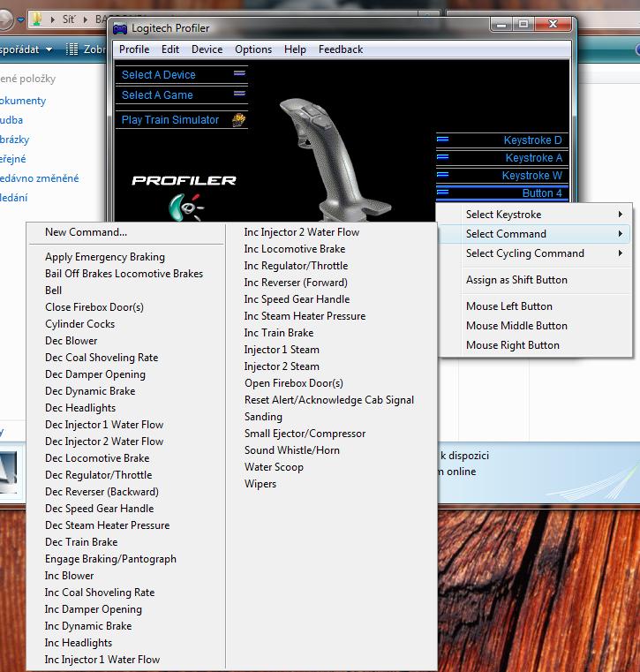Click the Select A Game menu icon
Viewport: 640px width, 672px height.
(x=239, y=94)
